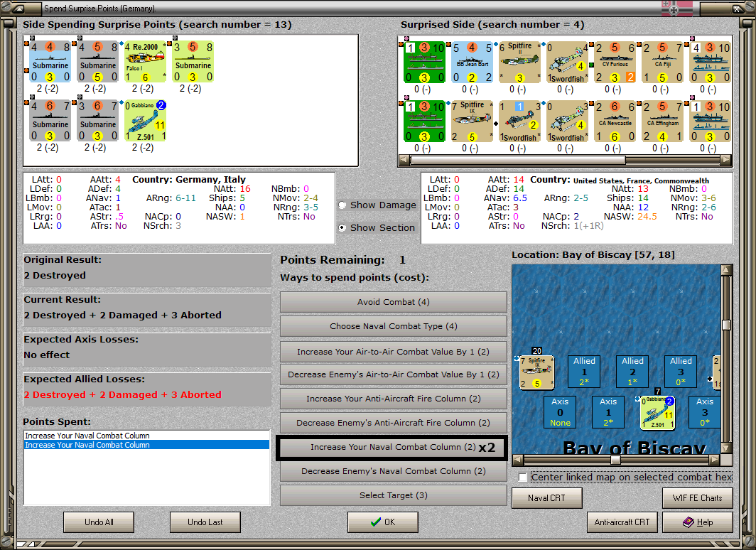Screen dimensions: 756x550
Task: Click the green convoy counter in the bottom row
Action: [425, 121]
